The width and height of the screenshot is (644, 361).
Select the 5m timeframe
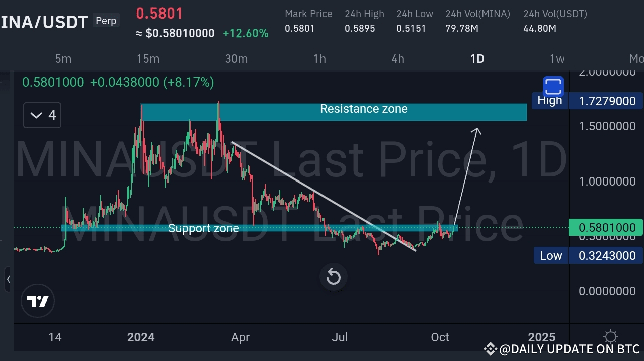tap(63, 59)
